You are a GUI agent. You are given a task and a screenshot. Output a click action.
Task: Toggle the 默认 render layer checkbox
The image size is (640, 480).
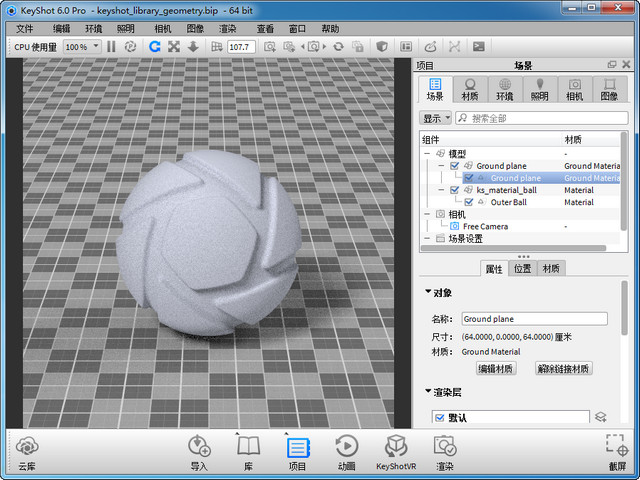[x=439, y=417]
